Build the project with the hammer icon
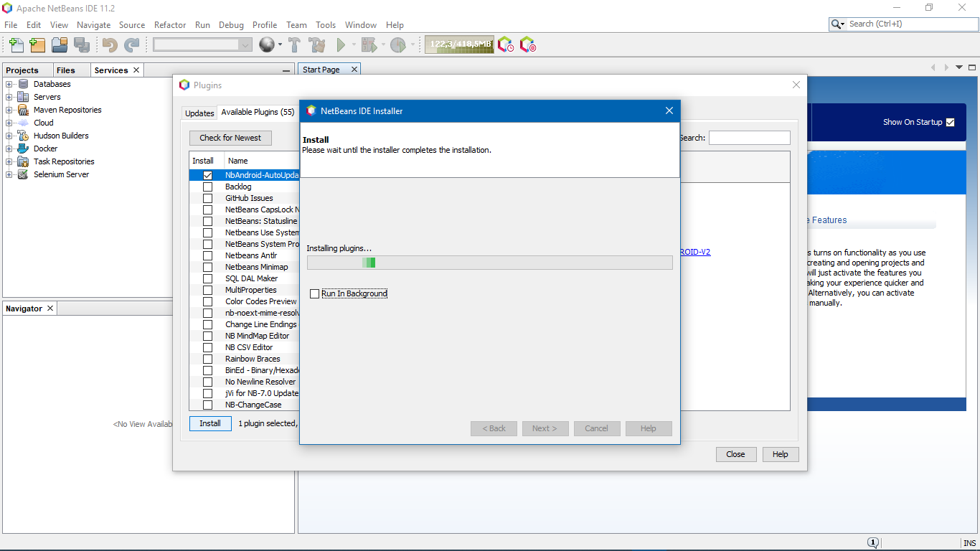 click(294, 44)
